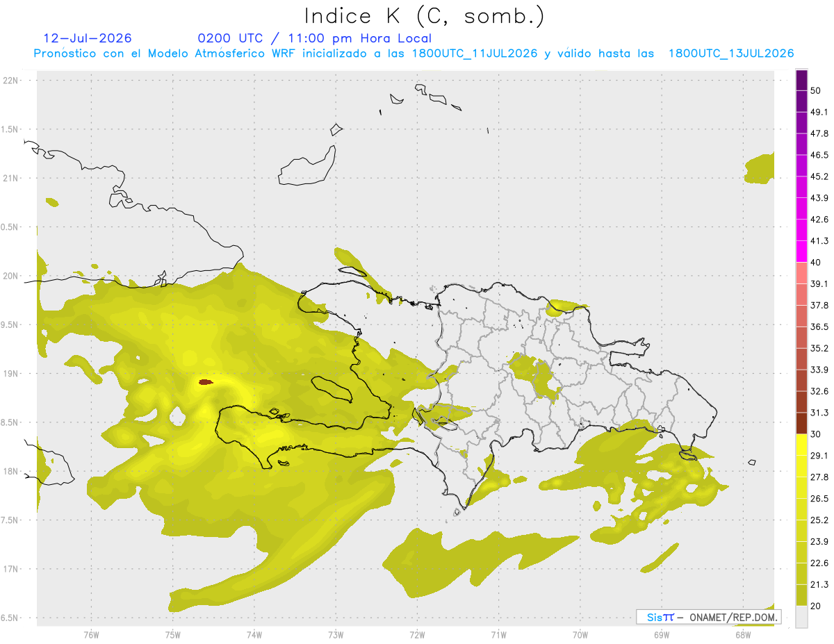Select the bright magenta swatch between 40 and 41.3
This screenshot has height=644, width=834.
click(x=801, y=251)
